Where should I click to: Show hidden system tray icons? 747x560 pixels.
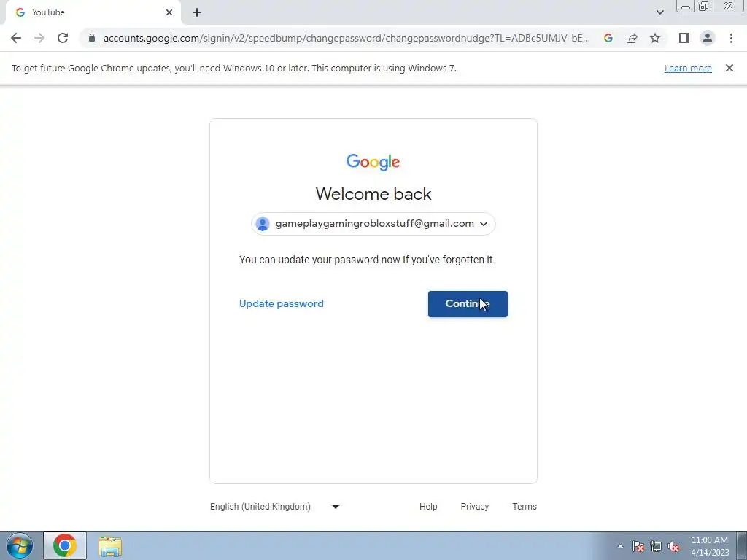coord(620,546)
